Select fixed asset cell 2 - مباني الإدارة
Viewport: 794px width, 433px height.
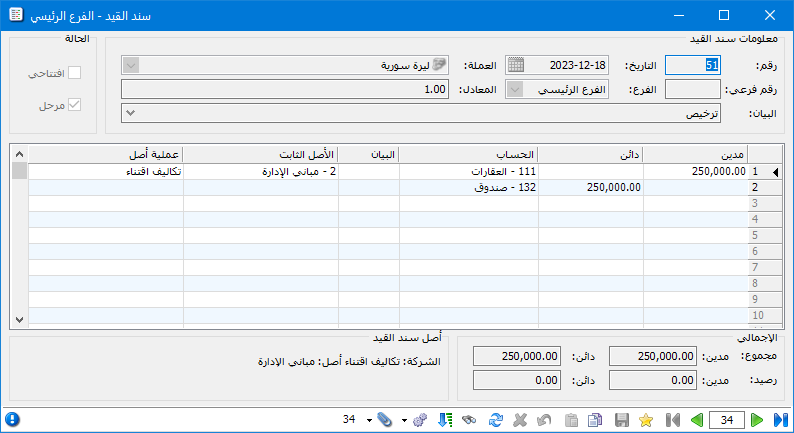pos(261,172)
